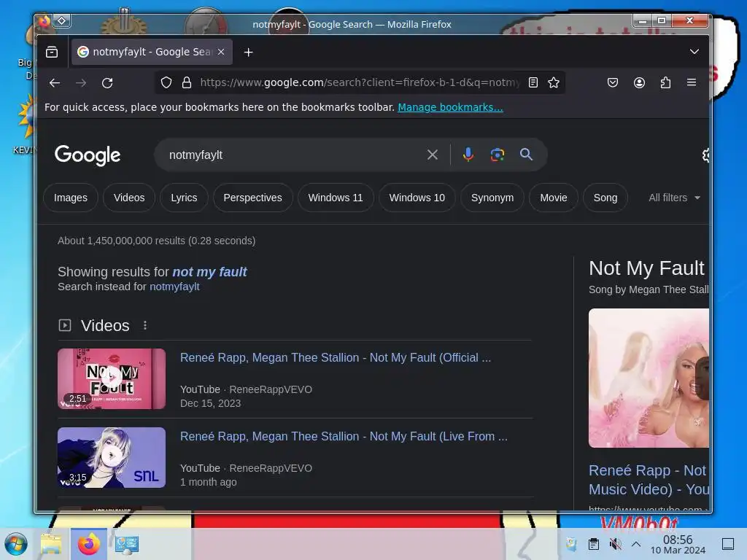Open Firefox hamburger application menu
Viewport: 747px width, 560px height.
click(x=692, y=83)
